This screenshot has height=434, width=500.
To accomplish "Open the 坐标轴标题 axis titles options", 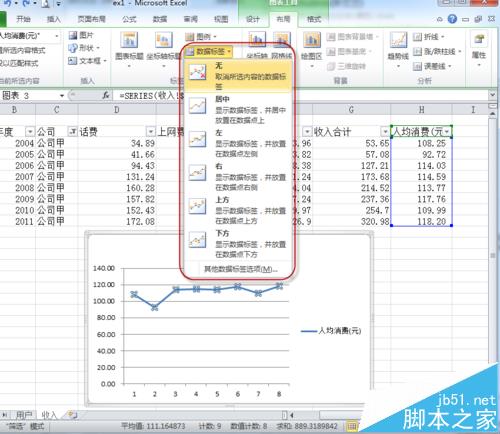I will [x=163, y=49].
